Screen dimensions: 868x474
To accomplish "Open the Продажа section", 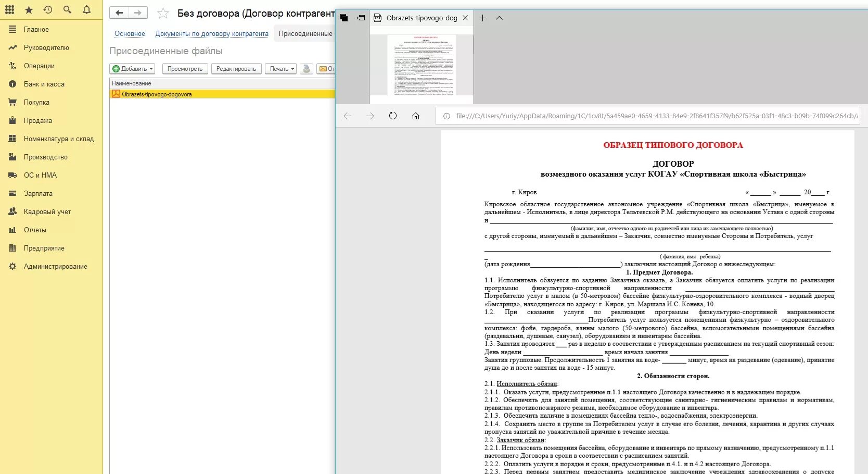I will (x=37, y=121).
